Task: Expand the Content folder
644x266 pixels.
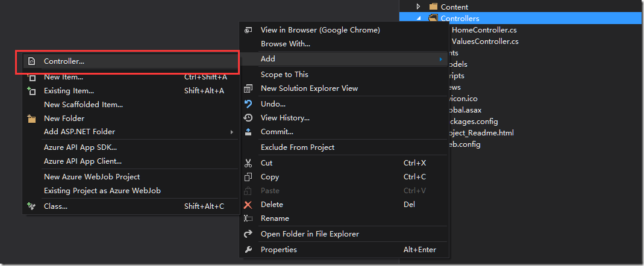Action: coord(418,7)
